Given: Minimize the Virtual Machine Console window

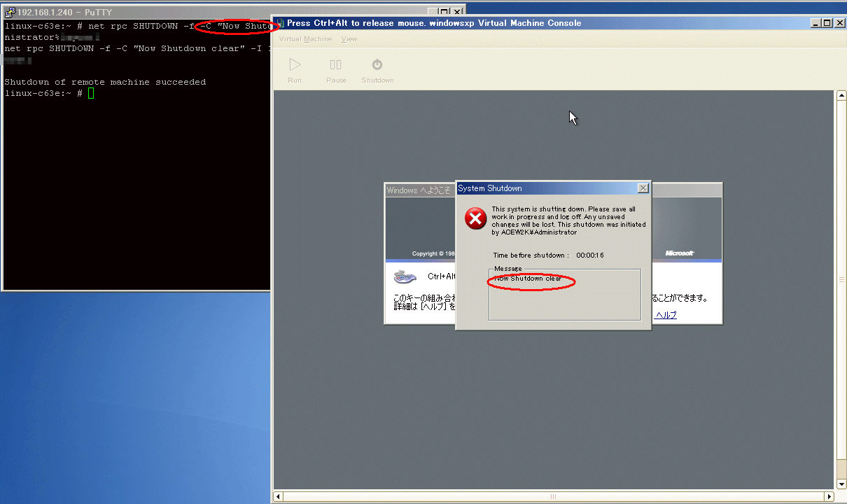Looking at the screenshot, I should [x=816, y=23].
